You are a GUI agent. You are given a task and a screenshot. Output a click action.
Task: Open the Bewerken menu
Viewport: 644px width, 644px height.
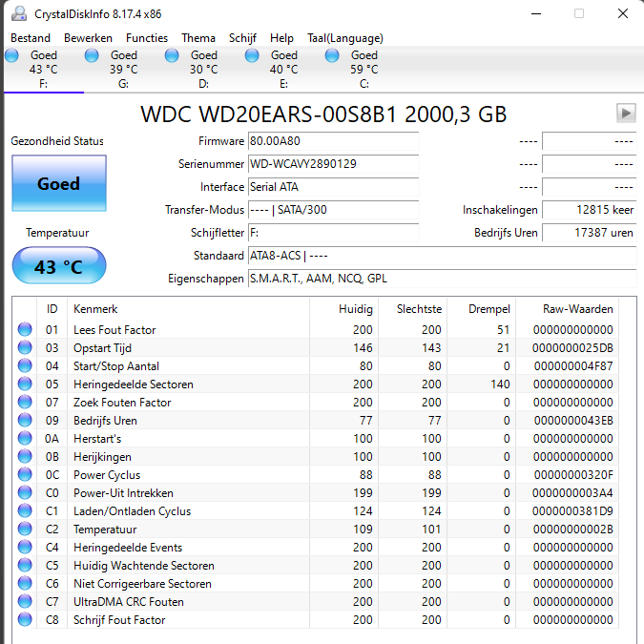88,38
